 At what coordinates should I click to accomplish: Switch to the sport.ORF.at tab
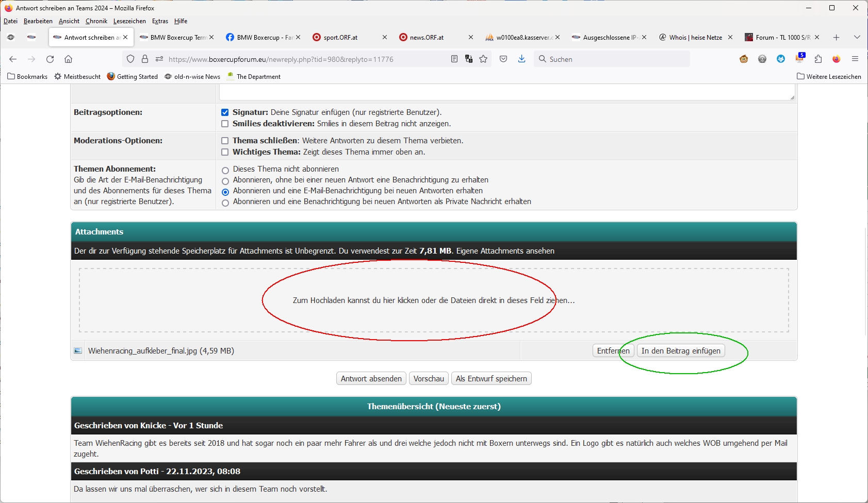[340, 38]
